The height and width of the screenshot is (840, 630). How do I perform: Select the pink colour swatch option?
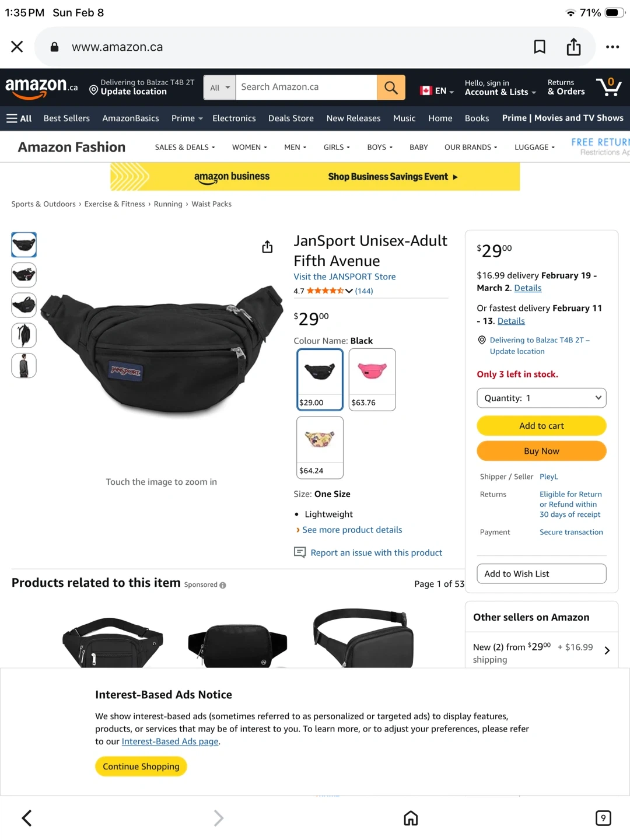click(372, 380)
